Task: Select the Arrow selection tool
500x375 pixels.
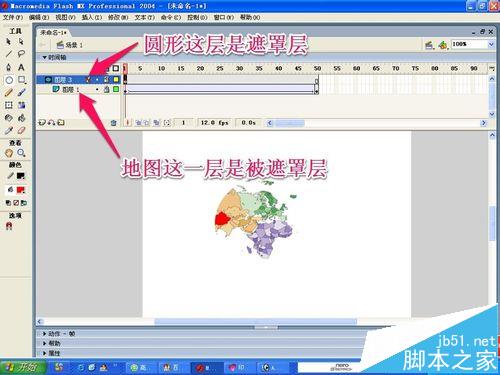Action: tap(9, 42)
